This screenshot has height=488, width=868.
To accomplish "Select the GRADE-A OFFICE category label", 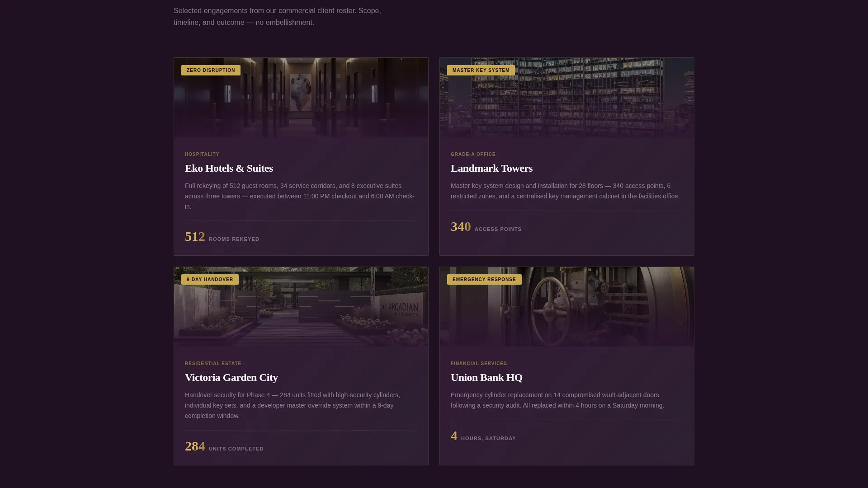I will pyautogui.click(x=473, y=155).
